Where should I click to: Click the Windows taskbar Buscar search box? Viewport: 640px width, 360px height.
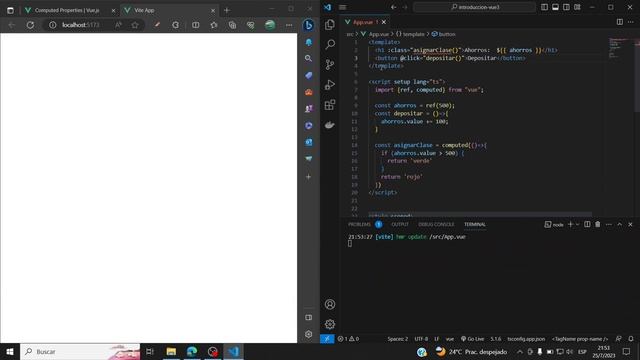80,351
